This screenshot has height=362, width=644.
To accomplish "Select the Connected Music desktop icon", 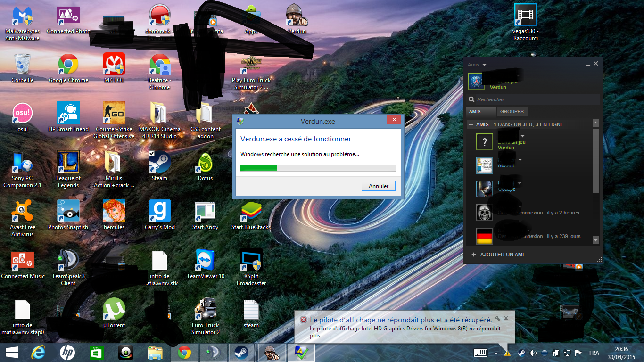I will pos(23,264).
